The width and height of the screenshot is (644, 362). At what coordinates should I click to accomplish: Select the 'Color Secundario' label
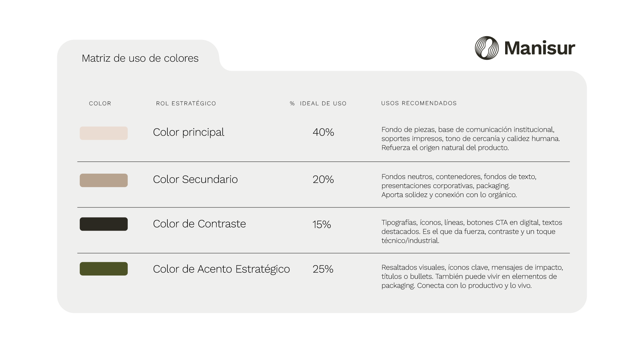pyautogui.click(x=195, y=179)
